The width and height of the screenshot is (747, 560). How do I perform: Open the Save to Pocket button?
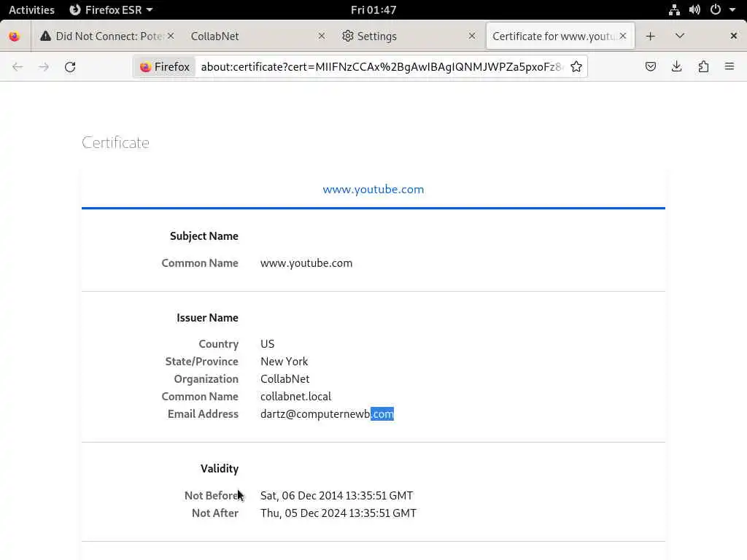pyautogui.click(x=650, y=66)
